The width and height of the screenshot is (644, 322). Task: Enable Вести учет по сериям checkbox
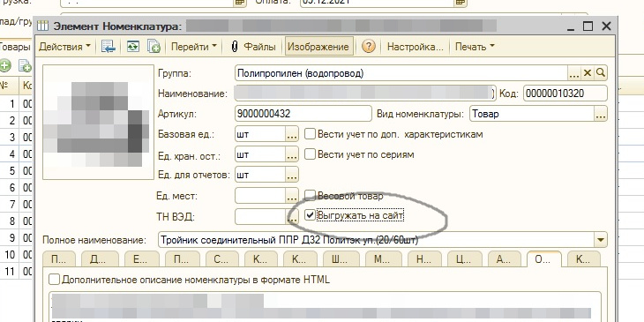[x=310, y=154]
